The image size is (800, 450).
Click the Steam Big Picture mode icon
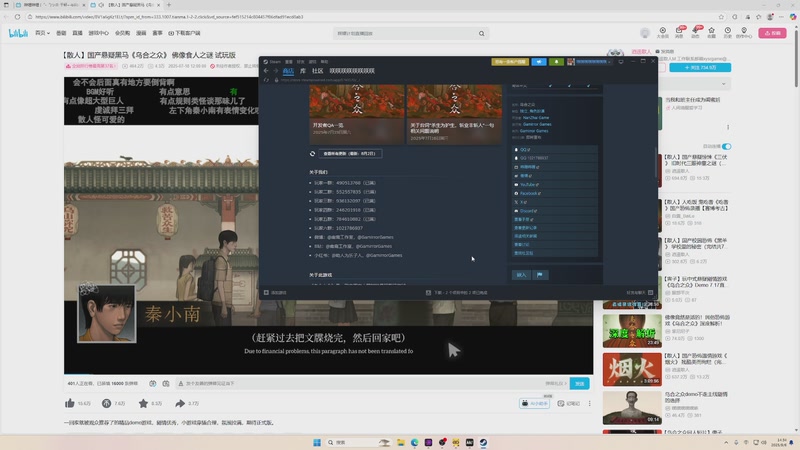click(621, 62)
